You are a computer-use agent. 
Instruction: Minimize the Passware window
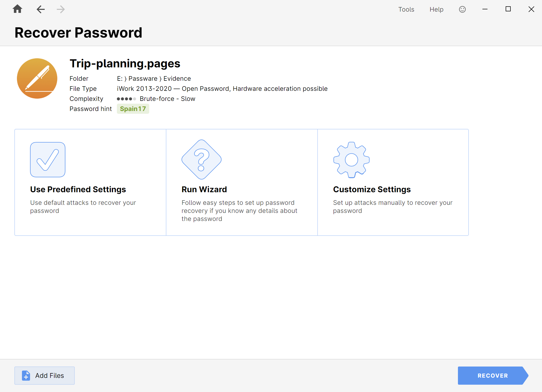(x=485, y=9)
